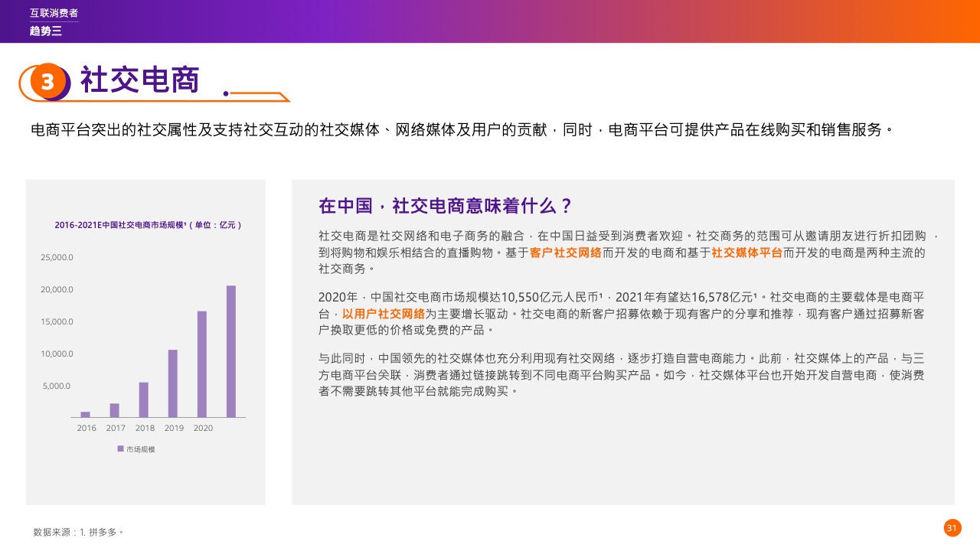Click the orange text 社交媒体平台
Image resolution: width=980 pixels, height=551 pixels.
pyautogui.click(x=747, y=253)
